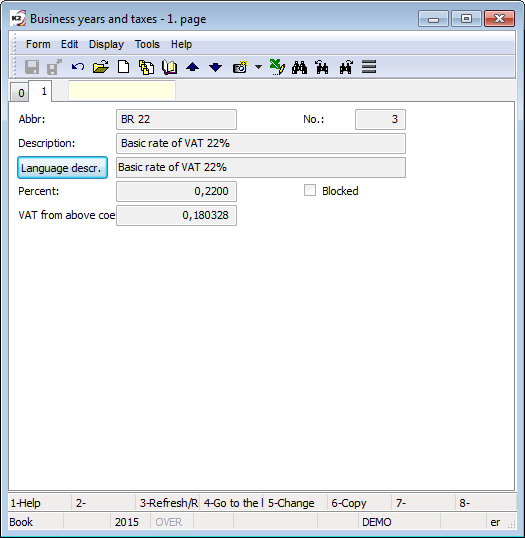Click the Percent: label

[39, 191]
